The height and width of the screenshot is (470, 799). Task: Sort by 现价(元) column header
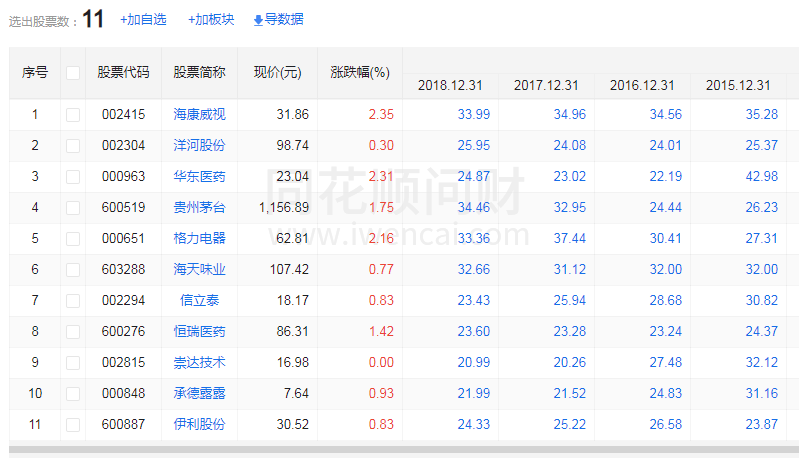pyautogui.click(x=278, y=72)
